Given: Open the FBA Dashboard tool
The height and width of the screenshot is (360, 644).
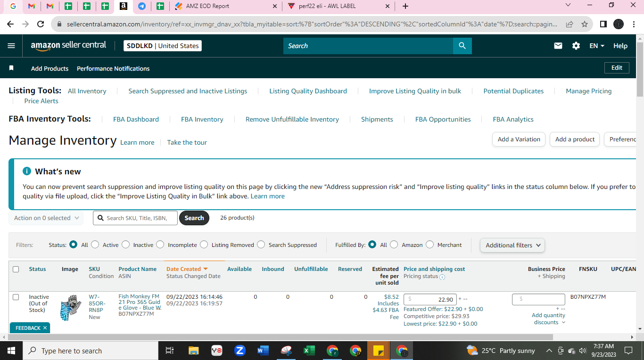Looking at the screenshot, I should point(136,119).
